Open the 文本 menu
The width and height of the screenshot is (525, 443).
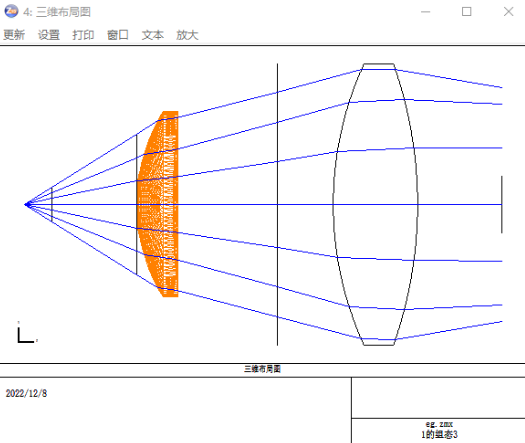(x=153, y=35)
